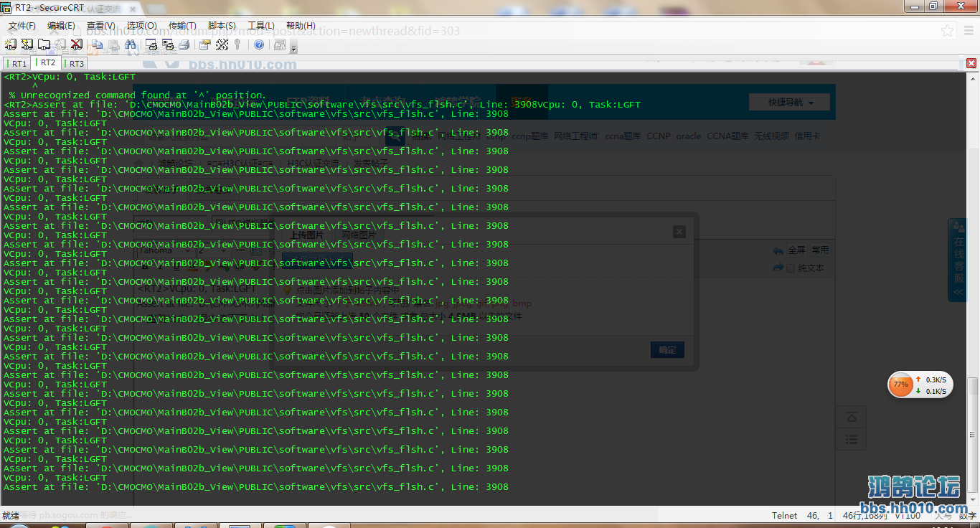Click cursor position '46, 1' in status bar

pos(819,515)
